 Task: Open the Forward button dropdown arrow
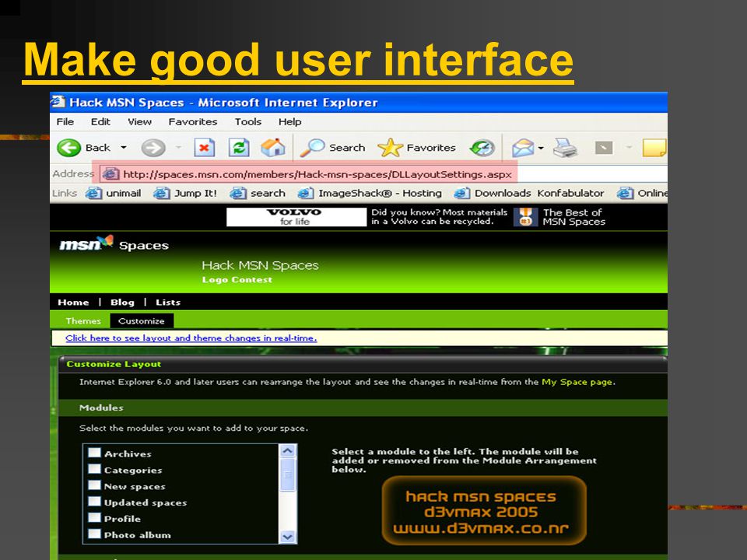pos(179,148)
